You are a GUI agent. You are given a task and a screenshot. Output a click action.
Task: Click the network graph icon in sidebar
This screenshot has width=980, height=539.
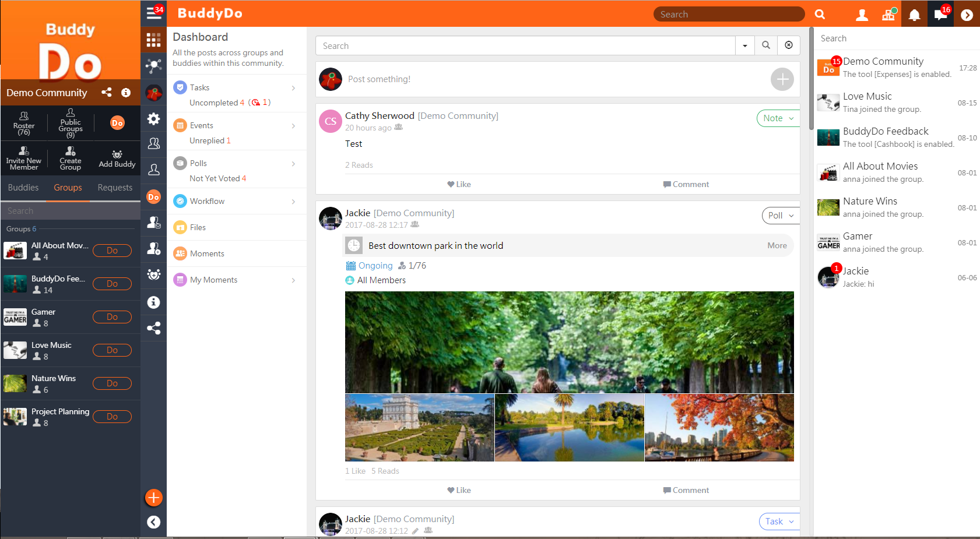(153, 66)
